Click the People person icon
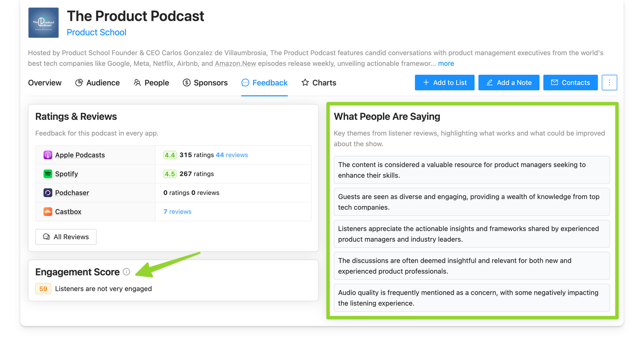Viewport: 644px width, 338px height. point(137,83)
